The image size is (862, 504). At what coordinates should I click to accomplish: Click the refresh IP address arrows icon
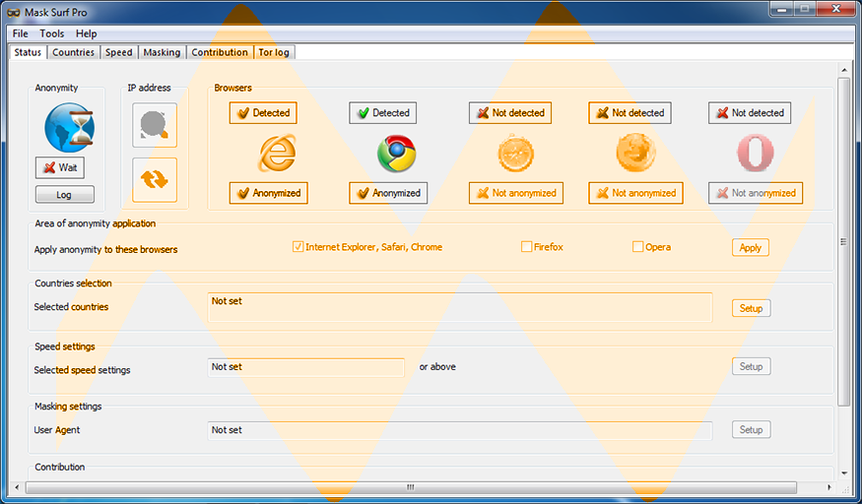(155, 180)
